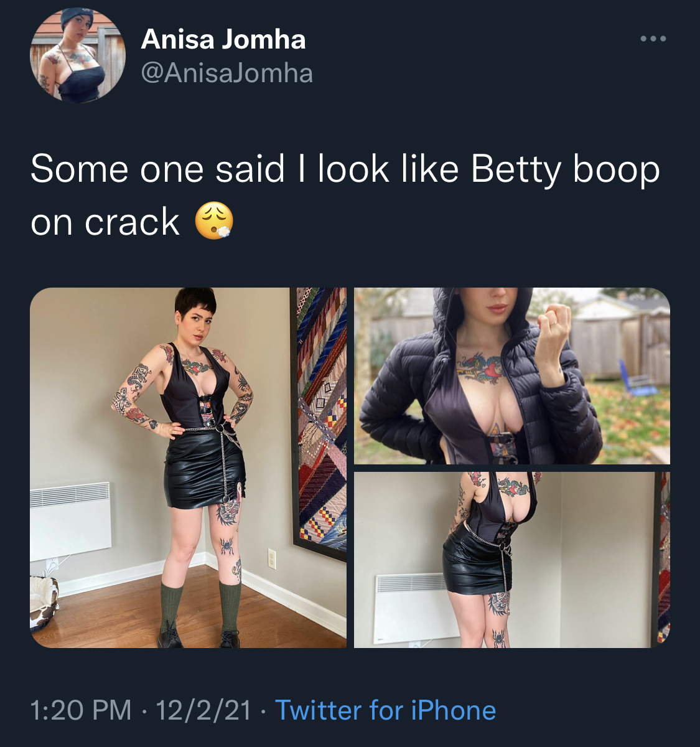This screenshot has width=700, height=747.
Task: Click the 1:20 PM timestamp
Action: 81,710
